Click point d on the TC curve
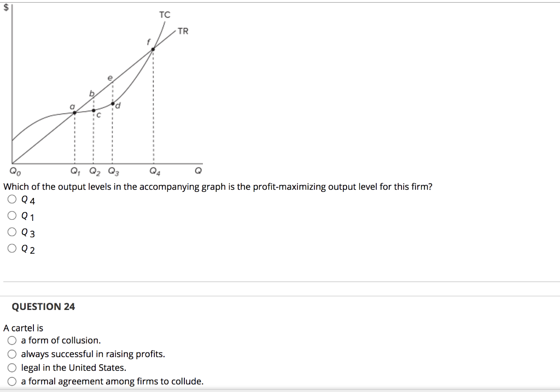Image resolution: width=560 pixels, height=392 pixels. coord(114,103)
